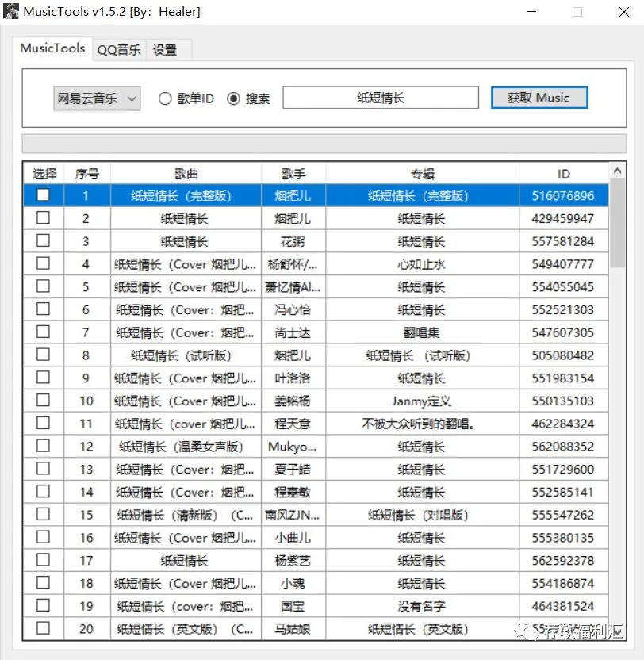Click the MusicTools app icon in title bar
644x660 pixels.
[11, 11]
